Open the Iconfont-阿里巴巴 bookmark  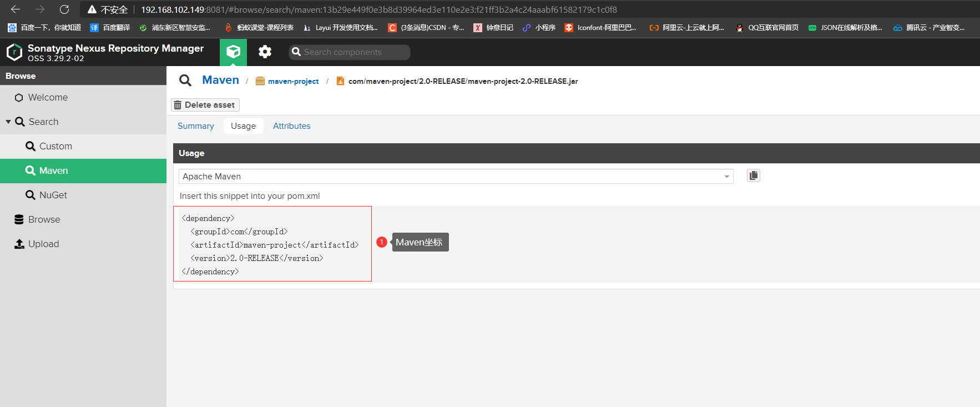(x=600, y=27)
